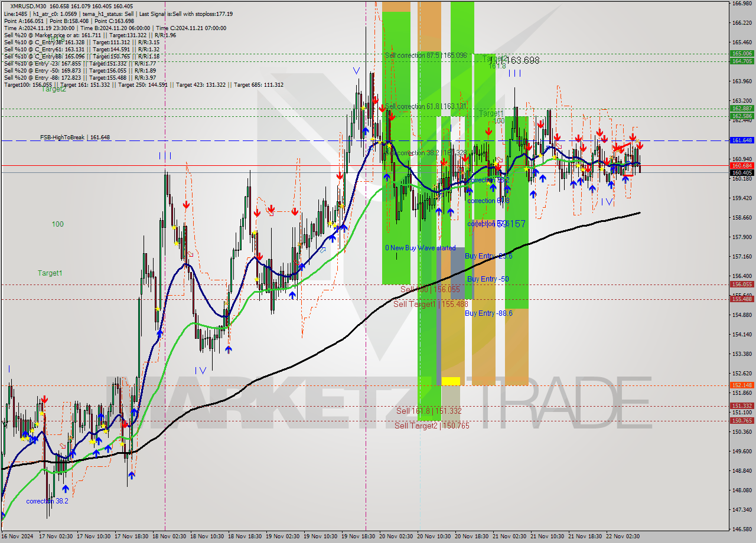Click the 'Buy Entry -50' label
Screen dimensions: 756x543
coord(488,279)
